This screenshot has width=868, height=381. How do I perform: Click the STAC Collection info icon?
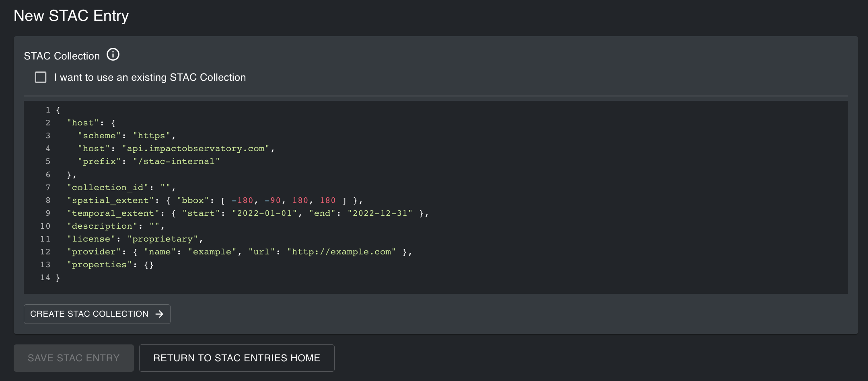pos(113,55)
